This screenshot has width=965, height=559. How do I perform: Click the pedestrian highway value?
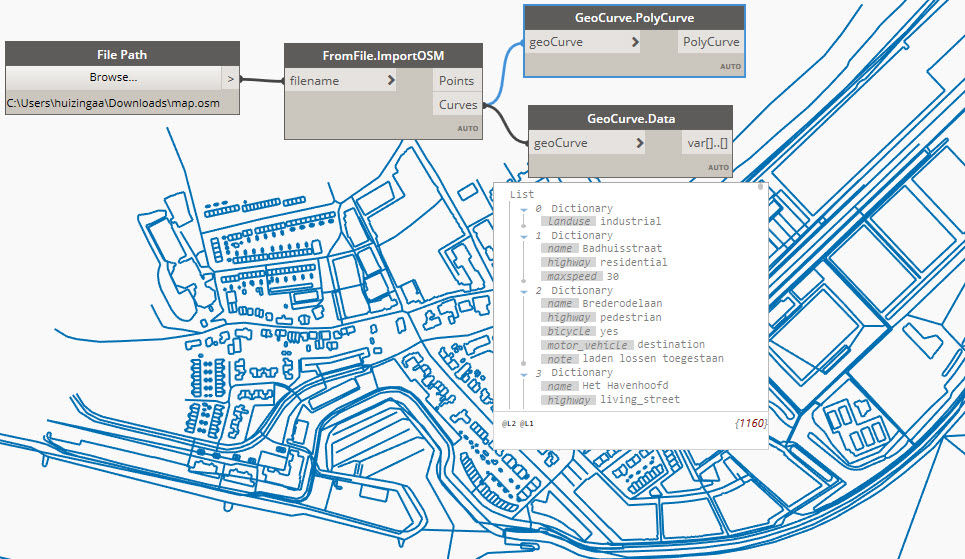[x=631, y=318]
